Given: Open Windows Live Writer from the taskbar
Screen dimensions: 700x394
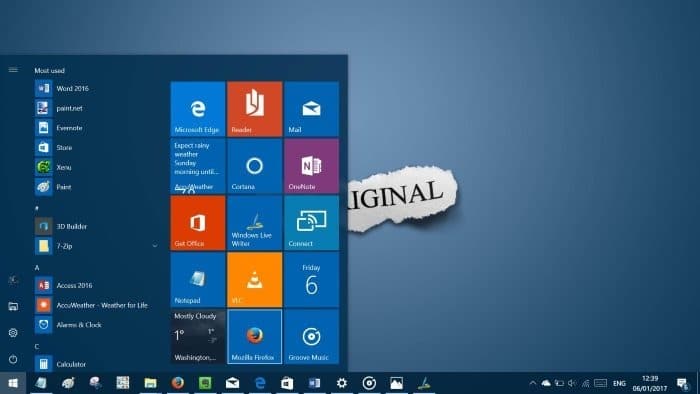Looking at the screenshot, I should point(424,383).
